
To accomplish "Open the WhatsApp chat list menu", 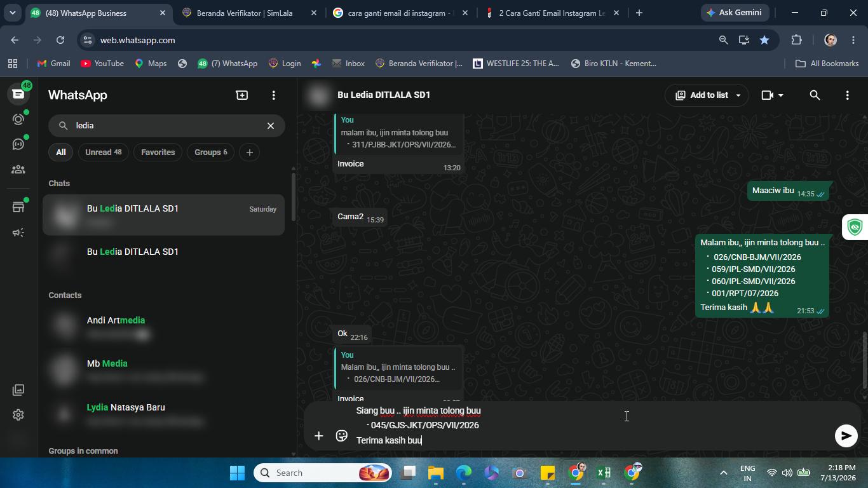I will (274, 95).
